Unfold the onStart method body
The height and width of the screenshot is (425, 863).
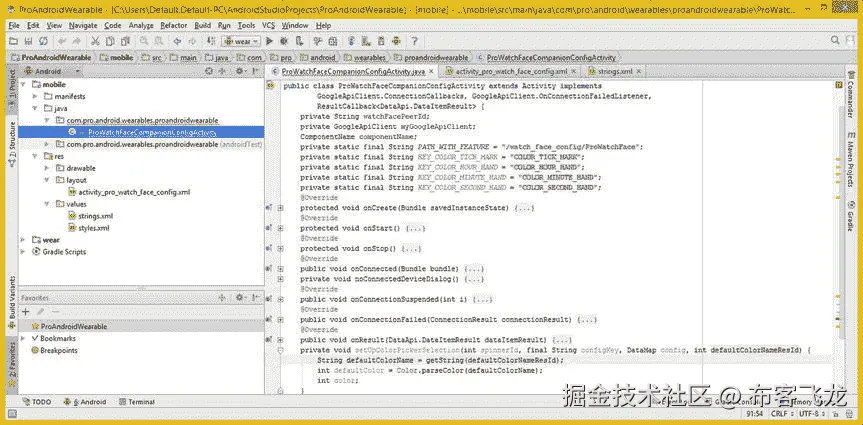[280, 228]
